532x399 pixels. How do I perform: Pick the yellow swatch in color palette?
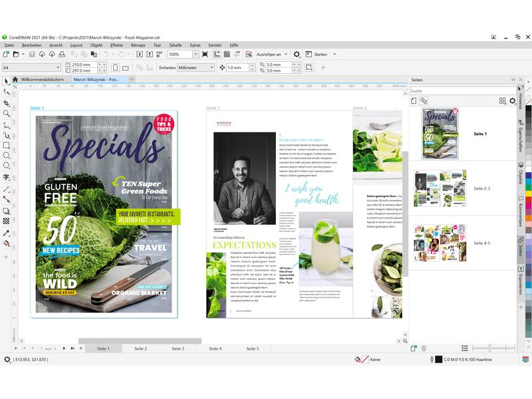528,194
